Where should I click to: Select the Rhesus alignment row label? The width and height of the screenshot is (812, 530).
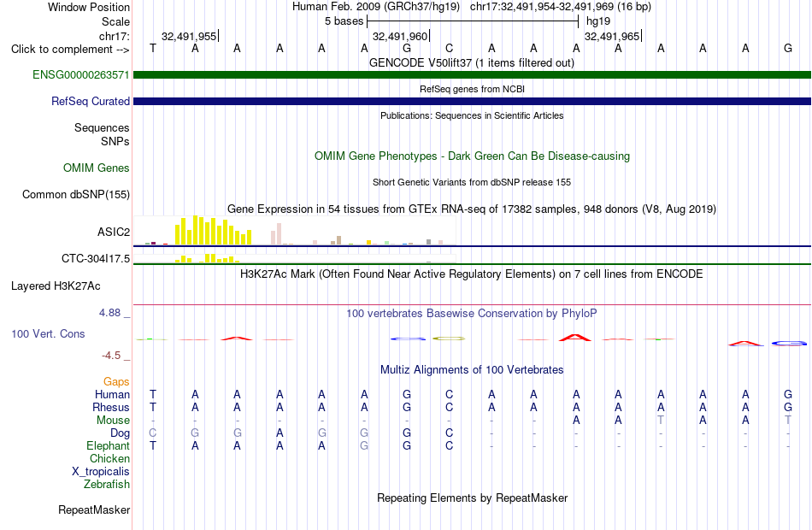point(111,407)
